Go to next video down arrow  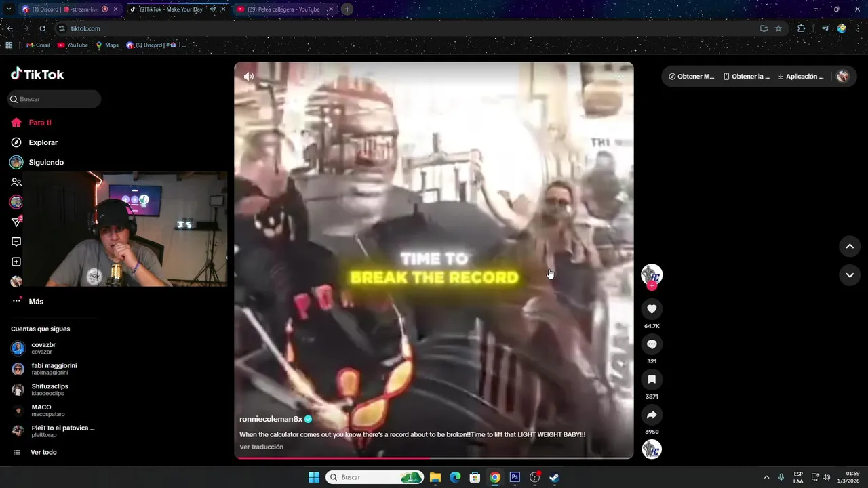pos(850,275)
